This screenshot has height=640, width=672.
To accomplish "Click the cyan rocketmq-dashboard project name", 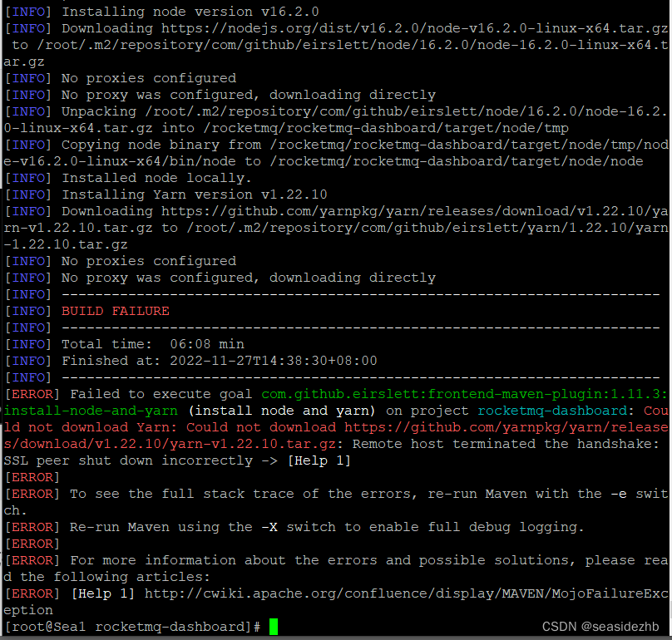I will tap(552, 411).
